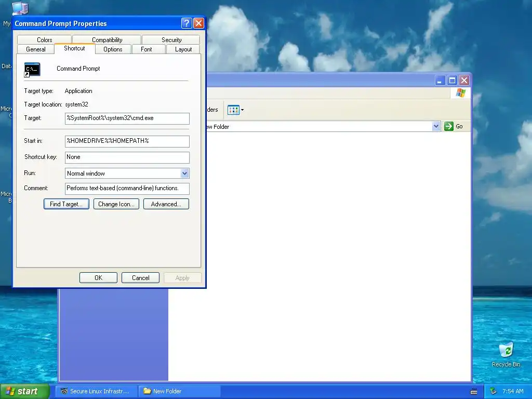Switch to New Folder taskbar item
This screenshot has width=532, height=399.
coord(179,391)
